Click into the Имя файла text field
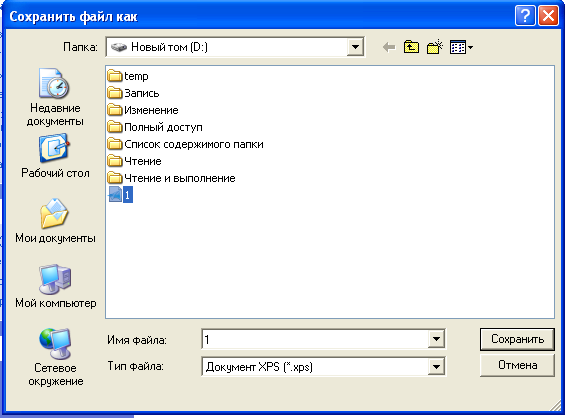This screenshot has width=569, height=418. coord(315,339)
